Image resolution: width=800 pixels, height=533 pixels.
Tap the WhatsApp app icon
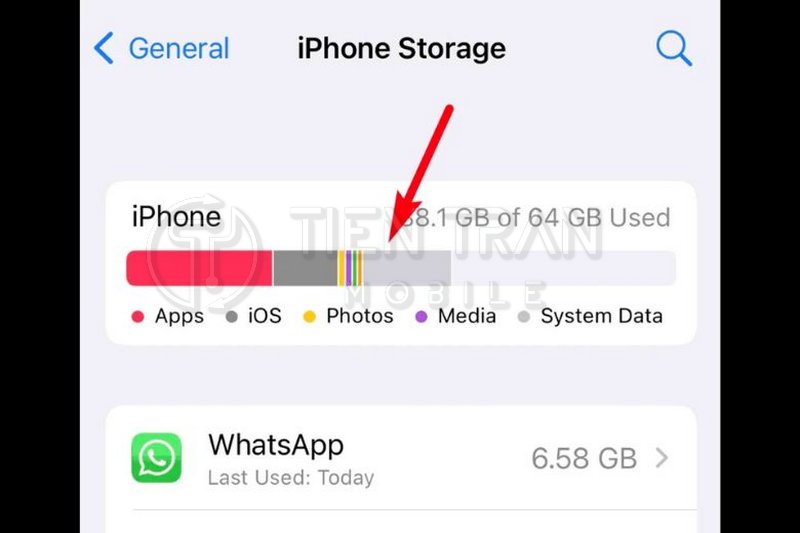point(156,458)
